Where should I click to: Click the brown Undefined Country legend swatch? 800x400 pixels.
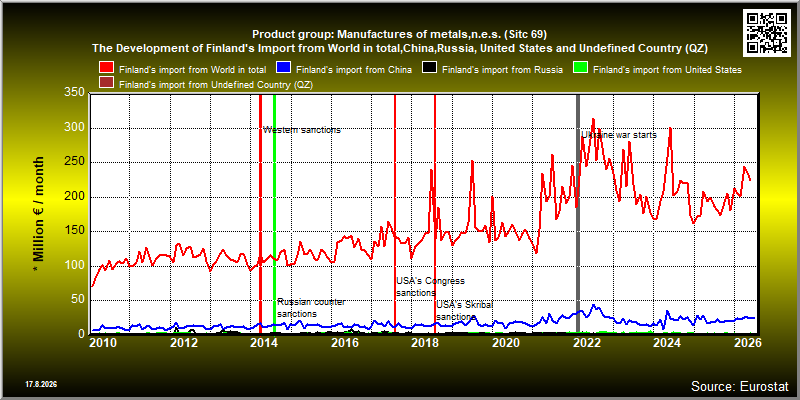(x=107, y=84)
